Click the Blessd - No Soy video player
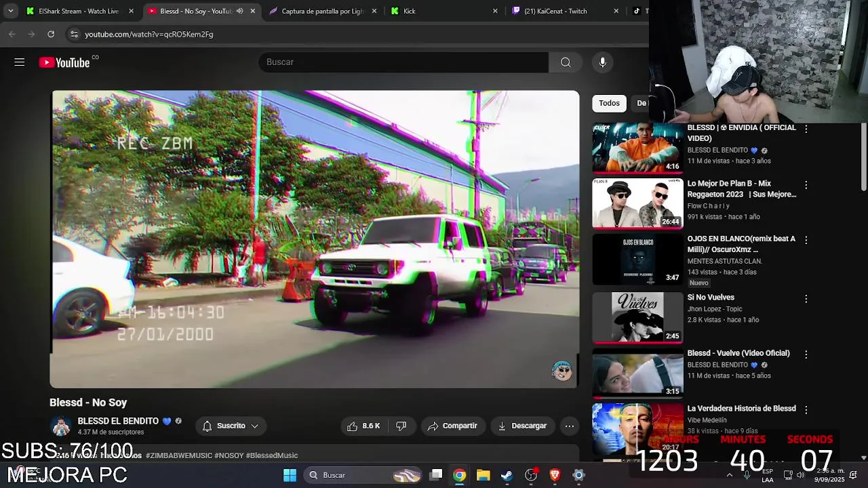This screenshot has width=868, height=488. point(315,239)
